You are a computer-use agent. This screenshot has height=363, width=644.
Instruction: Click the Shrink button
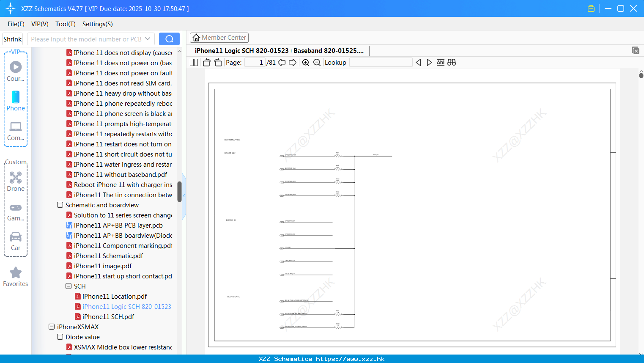point(12,39)
